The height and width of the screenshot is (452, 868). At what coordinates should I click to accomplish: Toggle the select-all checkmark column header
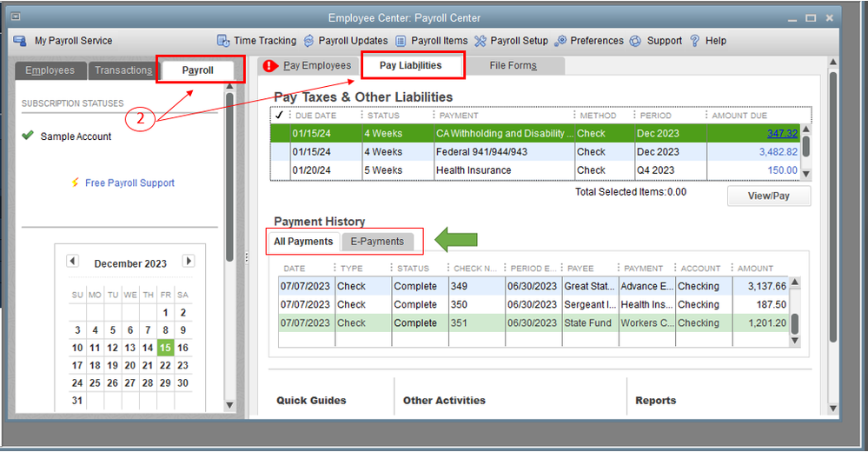(x=279, y=116)
